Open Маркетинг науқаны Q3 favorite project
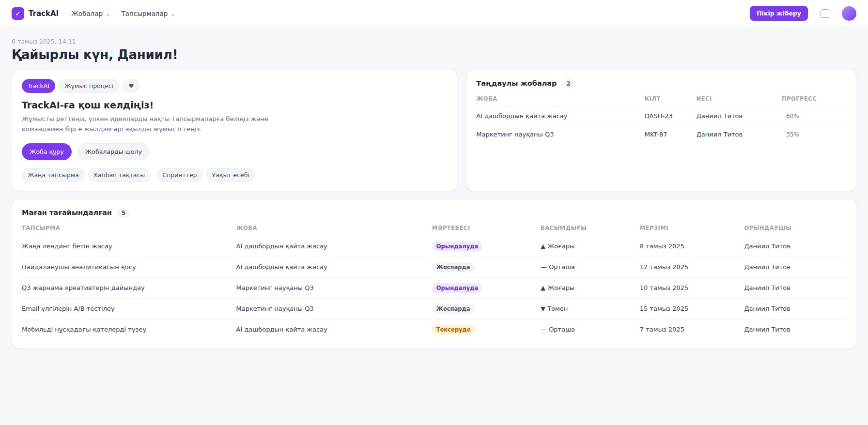The width and height of the screenshot is (868, 425). 515,135
